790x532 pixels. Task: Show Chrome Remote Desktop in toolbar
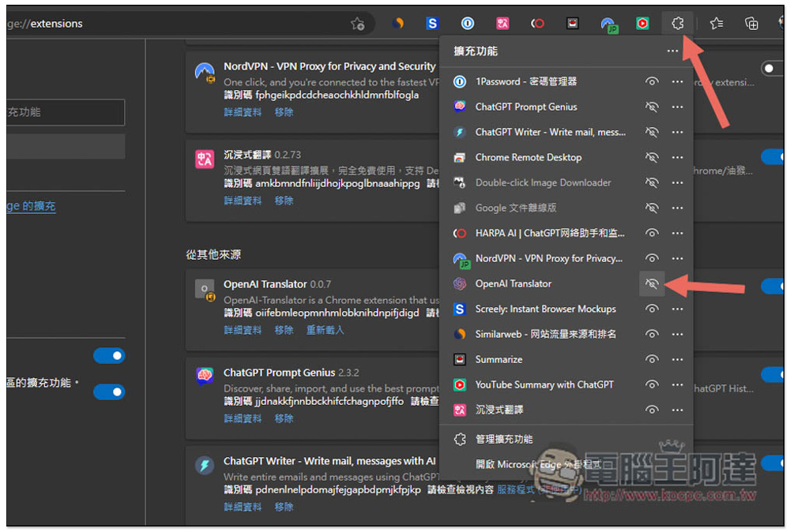coord(652,158)
